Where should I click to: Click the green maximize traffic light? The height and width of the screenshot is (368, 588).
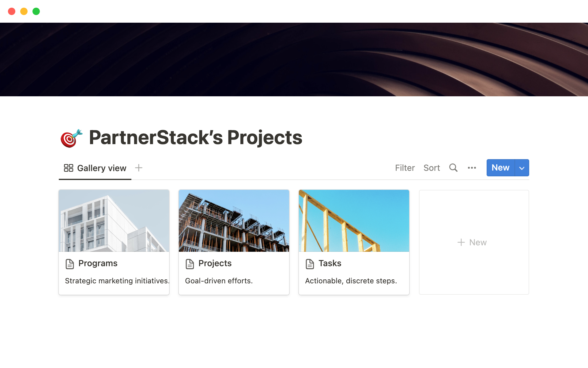36,11
